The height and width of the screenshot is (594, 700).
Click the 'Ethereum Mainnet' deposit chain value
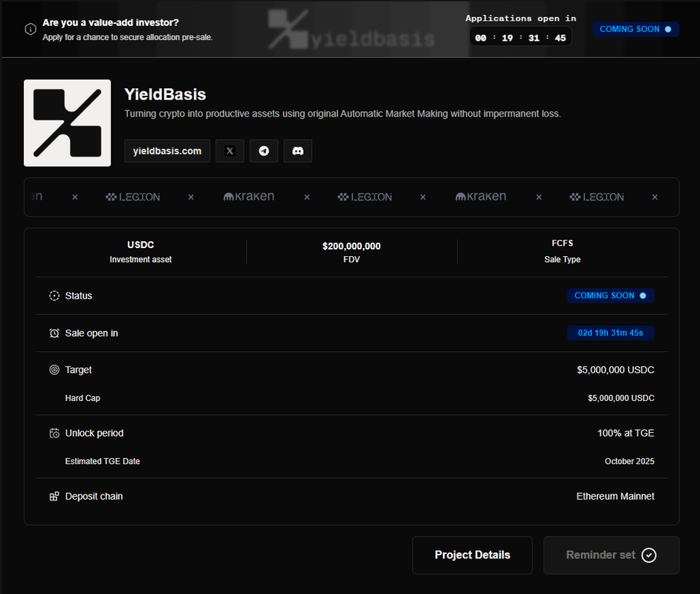tap(615, 496)
